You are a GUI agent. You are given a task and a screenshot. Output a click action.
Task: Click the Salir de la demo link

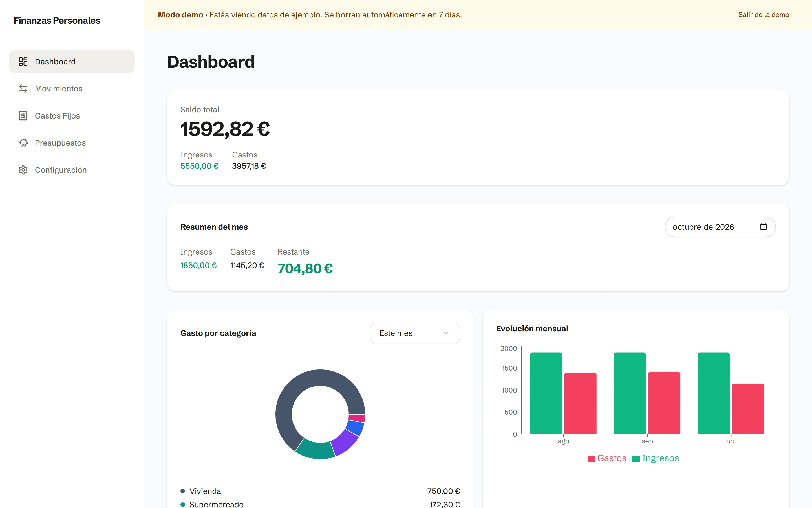(763, 14)
